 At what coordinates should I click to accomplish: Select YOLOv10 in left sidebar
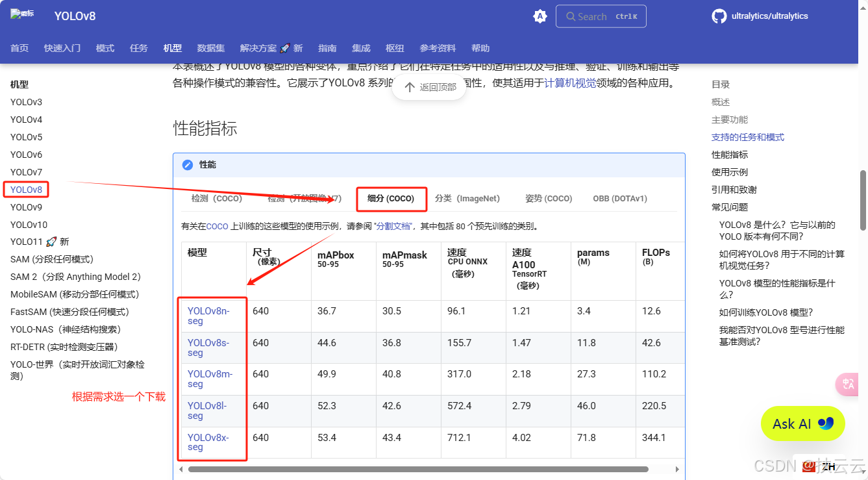[29, 225]
